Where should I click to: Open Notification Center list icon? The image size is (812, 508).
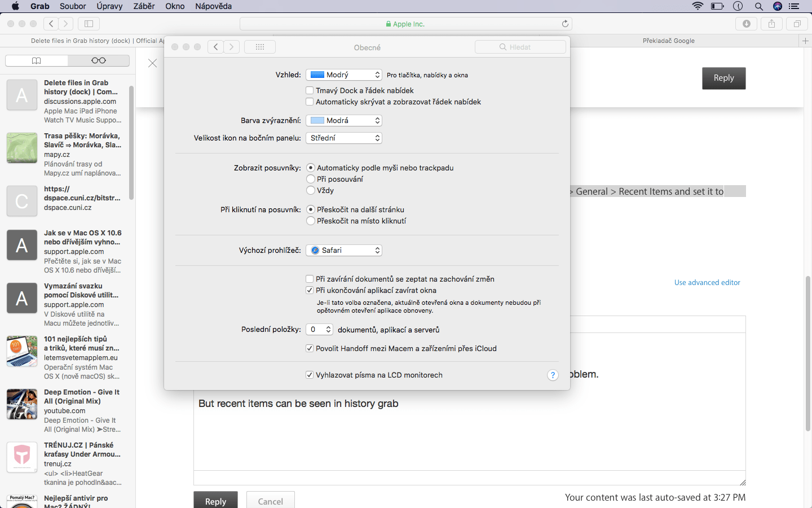coord(795,6)
